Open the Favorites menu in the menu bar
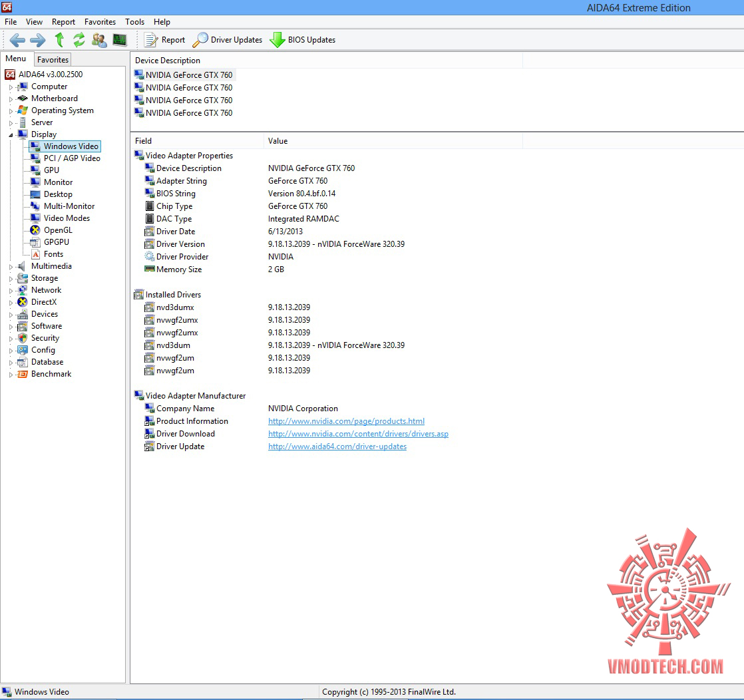This screenshot has height=700, width=744. point(100,22)
